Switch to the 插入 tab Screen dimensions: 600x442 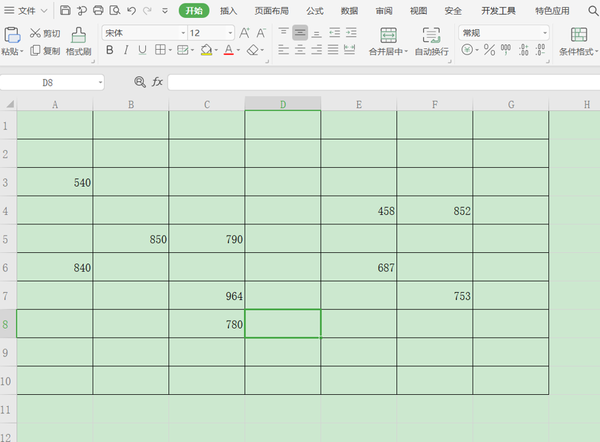[x=228, y=11]
